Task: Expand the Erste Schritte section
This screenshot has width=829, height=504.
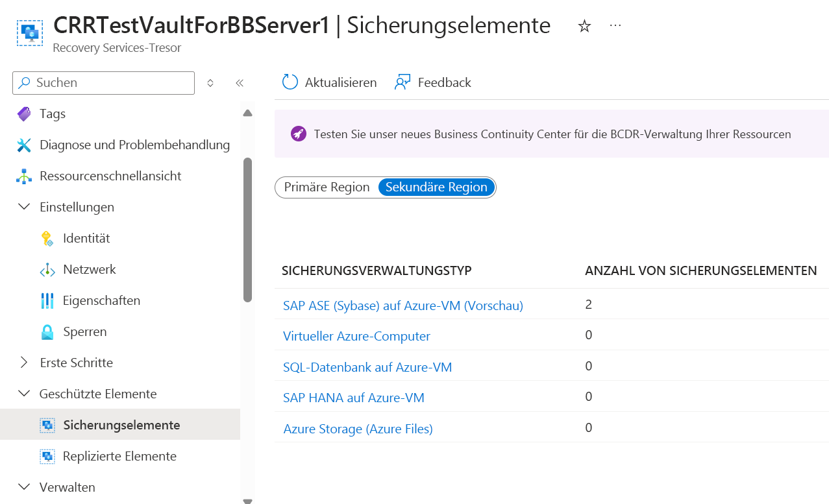Action: click(24, 363)
